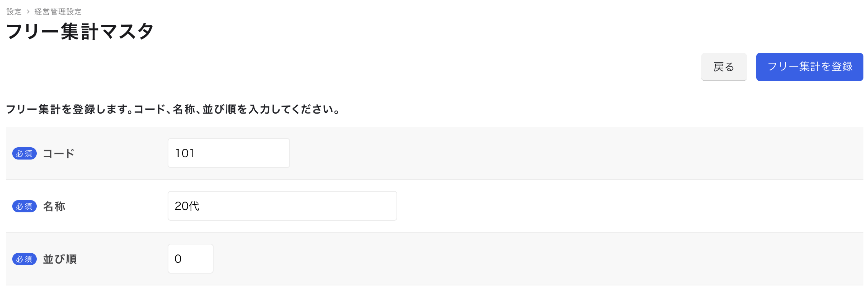Viewport: 868px width, 290px height.
Task: Open the 経営管理設定 breadcrumb link
Action: tap(58, 12)
